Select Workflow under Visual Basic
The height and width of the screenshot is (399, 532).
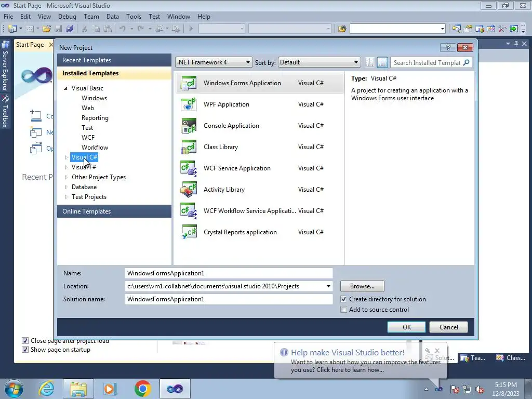[95, 148]
